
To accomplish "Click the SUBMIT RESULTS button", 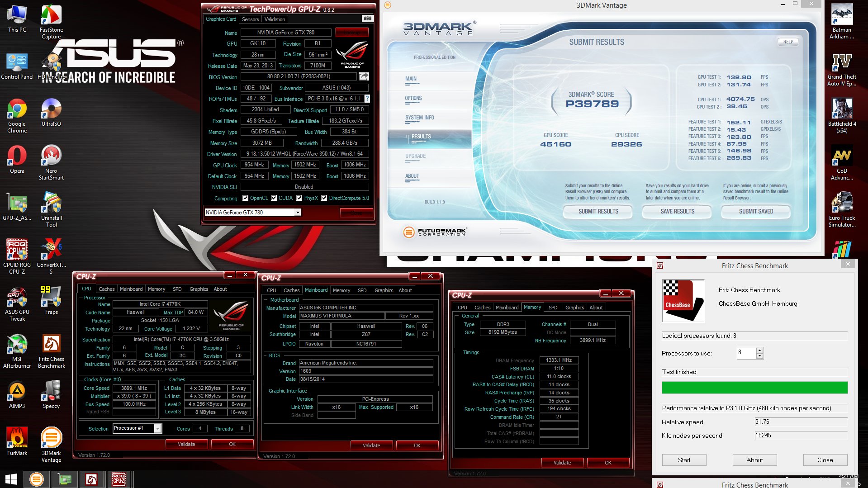I will pos(598,211).
